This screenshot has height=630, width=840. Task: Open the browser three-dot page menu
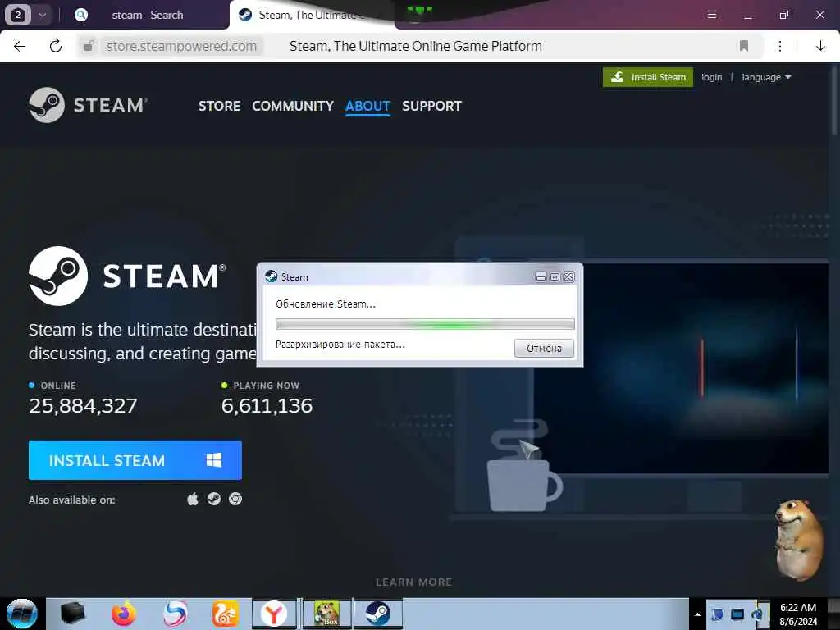(x=780, y=47)
